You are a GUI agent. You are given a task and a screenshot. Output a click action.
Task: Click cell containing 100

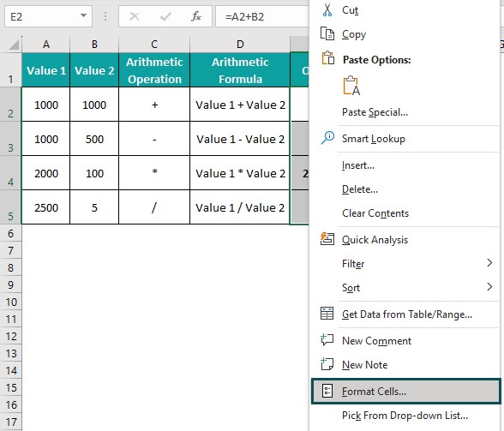(x=94, y=173)
